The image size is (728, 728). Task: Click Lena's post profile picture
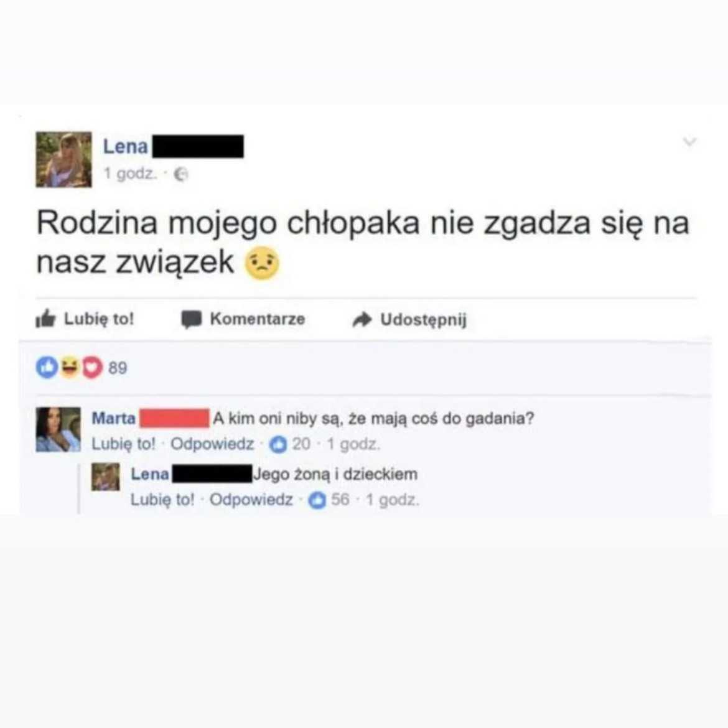point(64,159)
